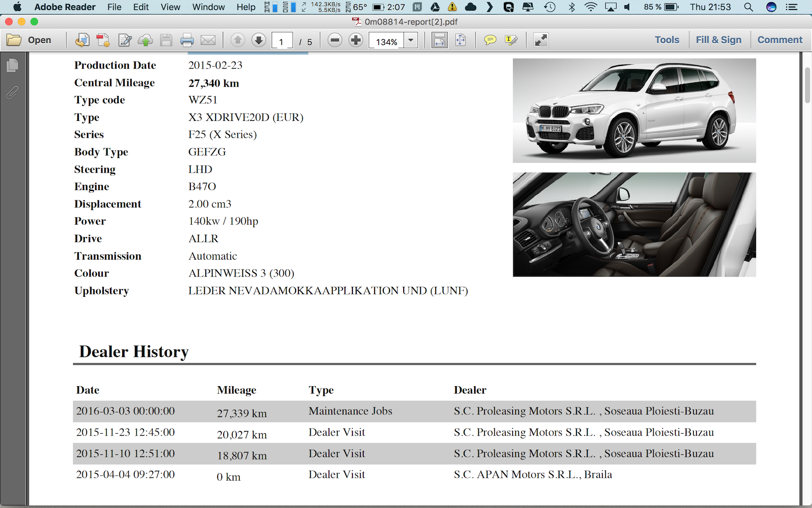This screenshot has height=508, width=812.
Task: Click the vertical scrollbar thumb
Action: (807, 85)
